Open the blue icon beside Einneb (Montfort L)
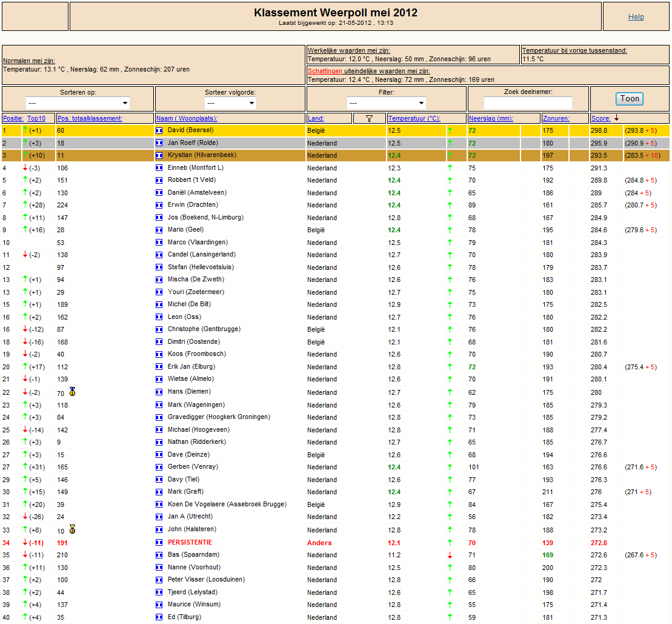The height and width of the screenshot is (624, 672). [x=159, y=168]
